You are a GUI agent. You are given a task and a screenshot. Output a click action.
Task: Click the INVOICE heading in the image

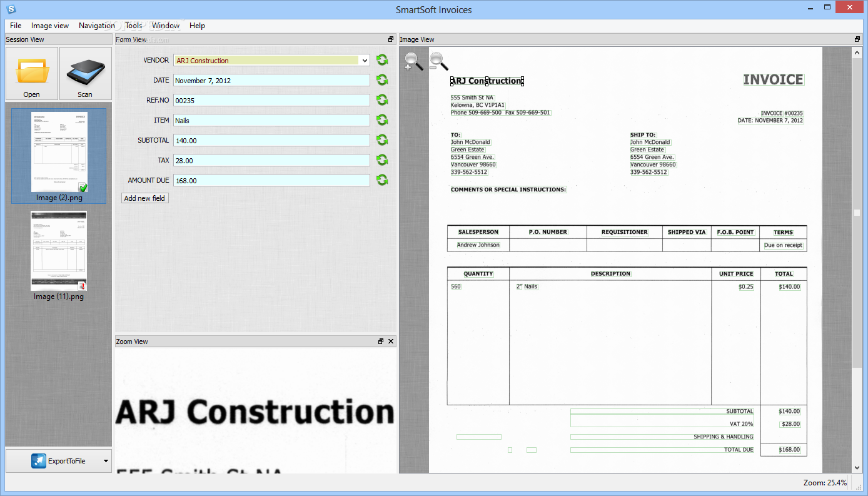point(773,79)
